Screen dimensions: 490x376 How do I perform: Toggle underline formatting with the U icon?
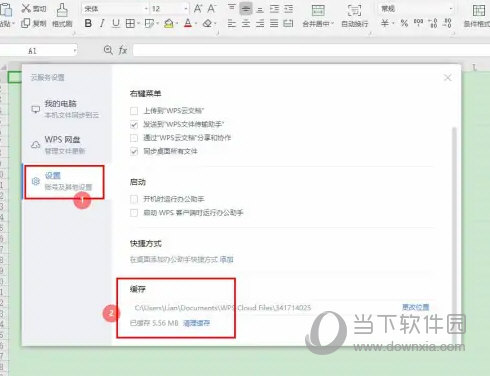pos(116,23)
